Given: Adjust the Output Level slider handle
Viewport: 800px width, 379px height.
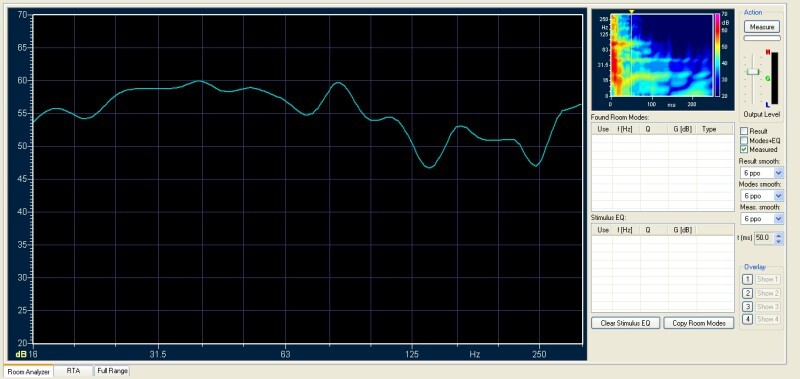Looking at the screenshot, I should (x=753, y=72).
